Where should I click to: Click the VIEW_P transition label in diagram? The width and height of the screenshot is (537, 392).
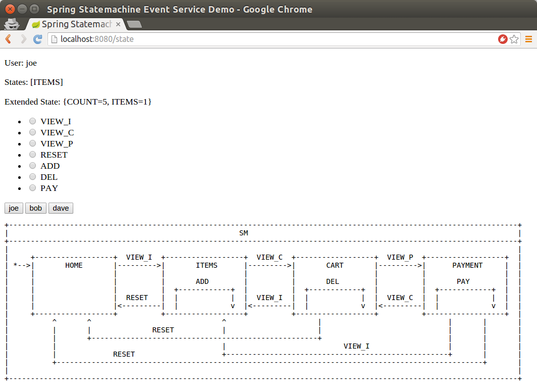[x=400, y=258]
